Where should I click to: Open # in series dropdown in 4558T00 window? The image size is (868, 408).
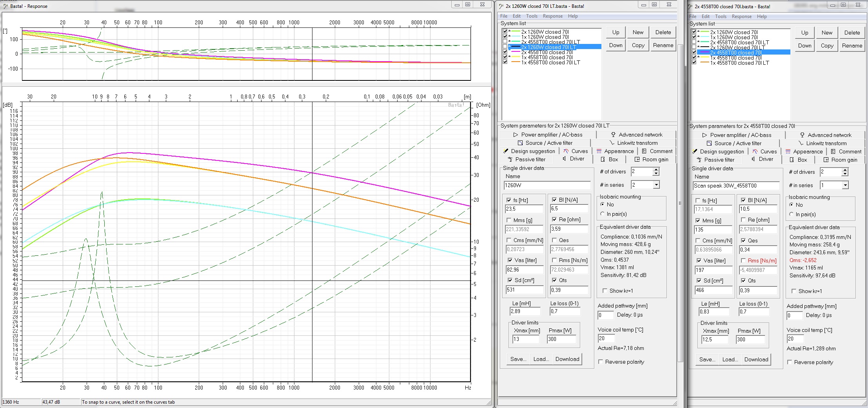click(x=845, y=185)
